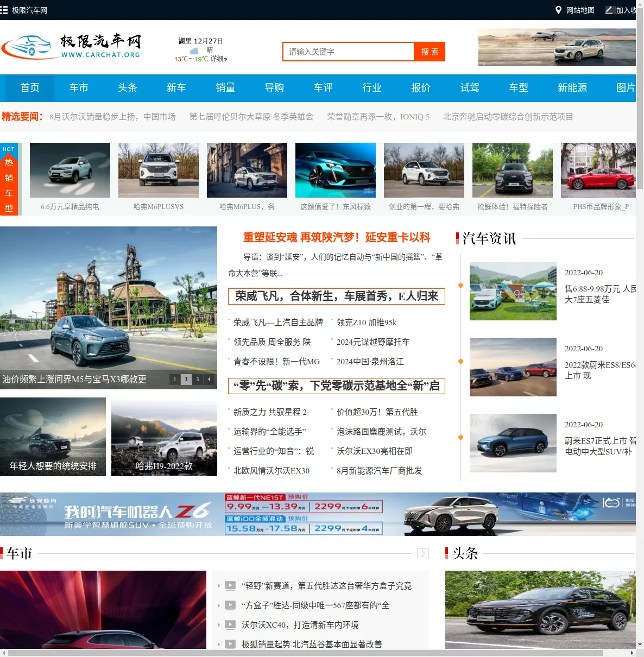Open the ticker item 北京奔驰启动零碳综合创新示范项目
Image resolution: width=644 pixels, height=657 pixels.
point(508,117)
